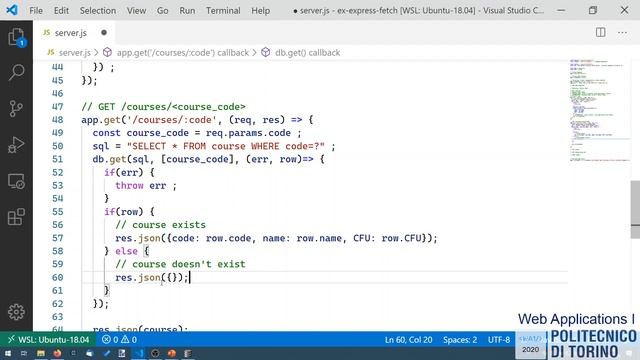Viewport: 640px width, 360px height.
Task: Open the editor More Actions menu
Action: click(x=622, y=32)
